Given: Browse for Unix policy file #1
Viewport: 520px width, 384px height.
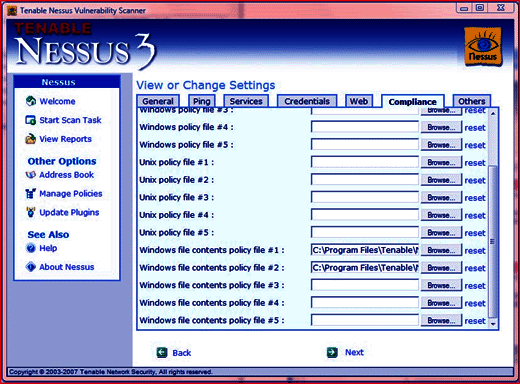Looking at the screenshot, I should click(x=441, y=162).
